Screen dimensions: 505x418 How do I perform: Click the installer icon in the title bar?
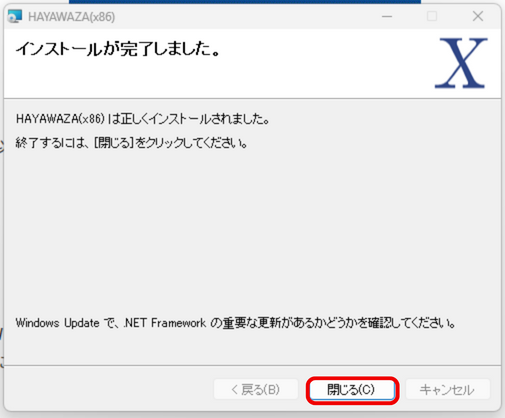click(x=15, y=16)
